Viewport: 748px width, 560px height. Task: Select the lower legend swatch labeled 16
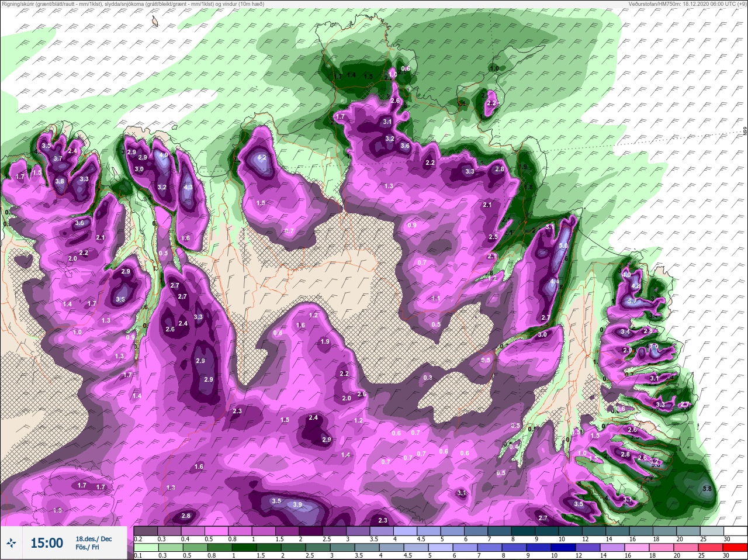coord(637,548)
